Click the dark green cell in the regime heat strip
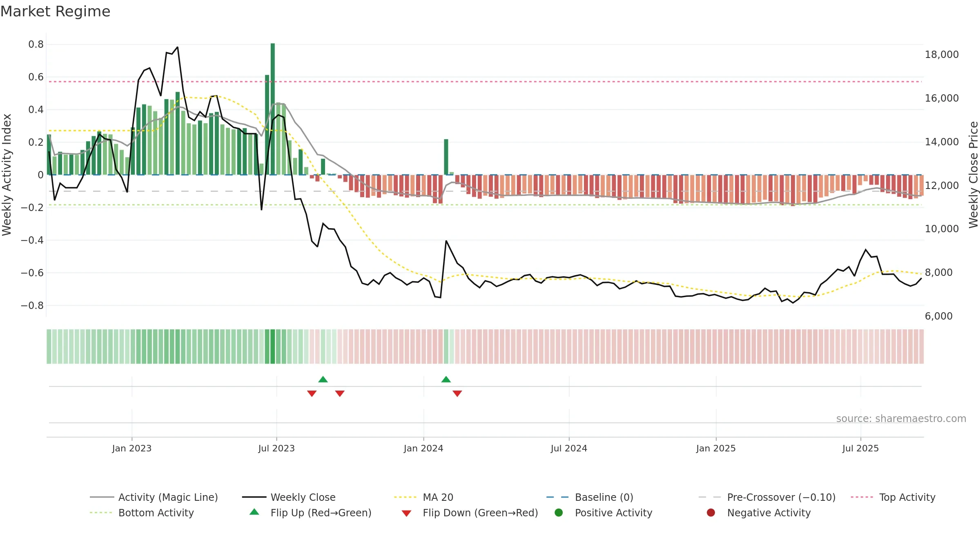Screen dimensions: 980x551 tap(273, 347)
